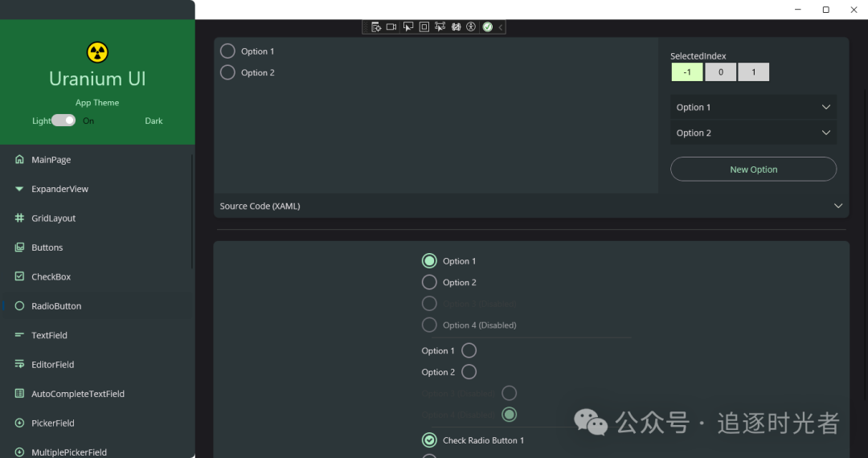Click the "App Theme" label
This screenshot has height=458, width=868.
click(97, 102)
